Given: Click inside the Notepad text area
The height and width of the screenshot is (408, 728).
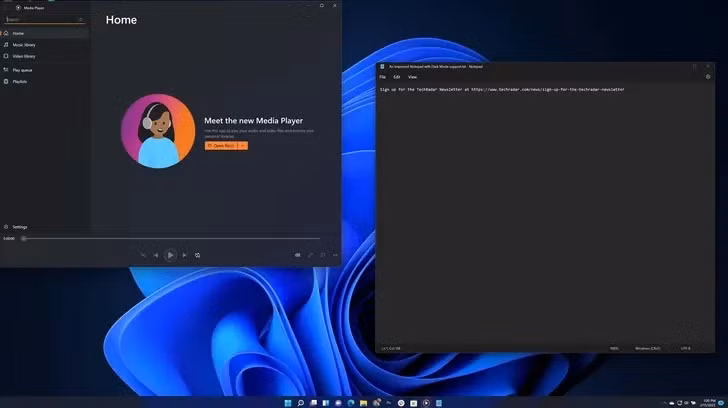Looking at the screenshot, I should coord(545,214).
